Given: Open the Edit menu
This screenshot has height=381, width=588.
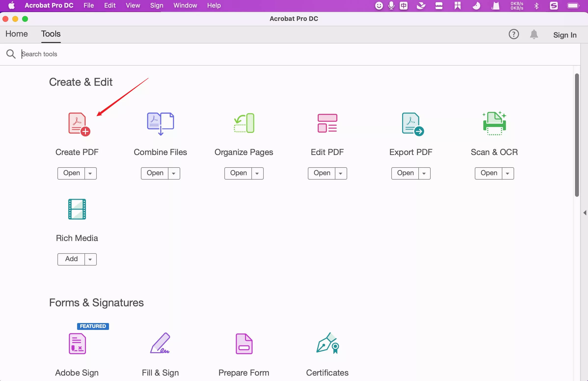Looking at the screenshot, I should (x=110, y=5).
